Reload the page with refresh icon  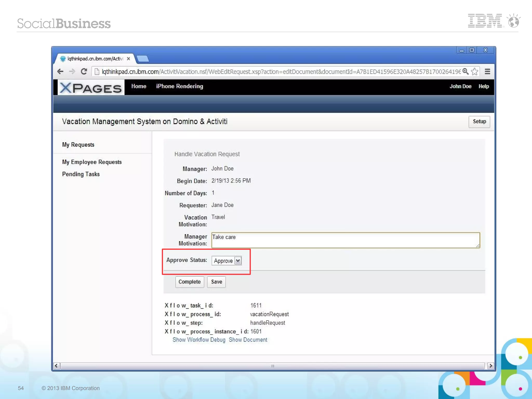84,71
